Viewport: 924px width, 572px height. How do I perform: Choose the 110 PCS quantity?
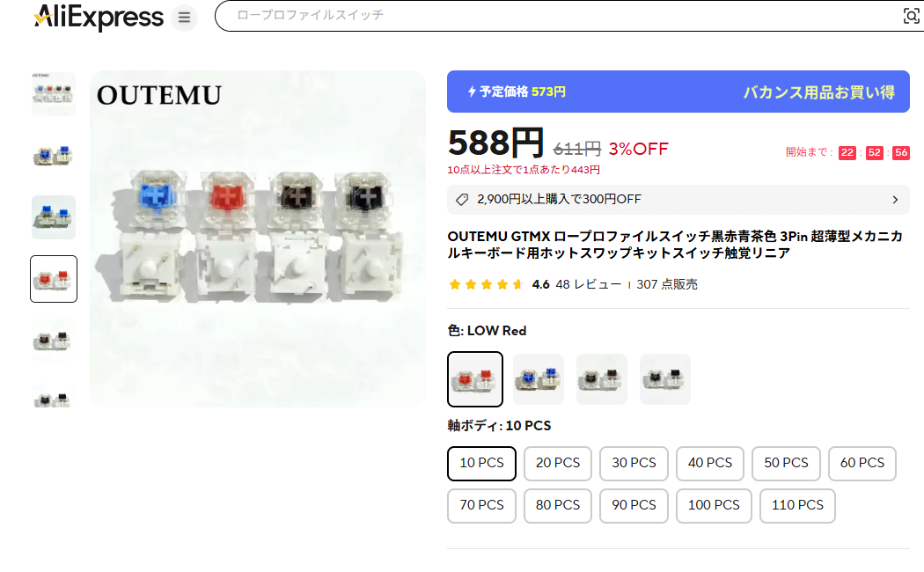(797, 505)
